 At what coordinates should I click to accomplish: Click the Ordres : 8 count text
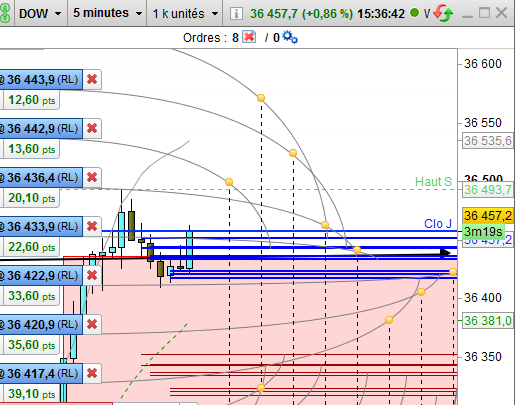211,38
